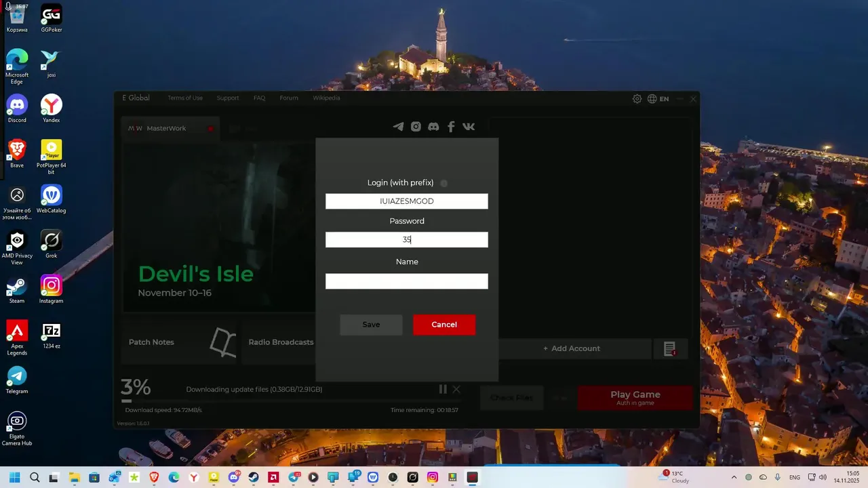Screen dimensions: 868x488
Task: Click the microphone icon in system tray
Action: (777, 477)
